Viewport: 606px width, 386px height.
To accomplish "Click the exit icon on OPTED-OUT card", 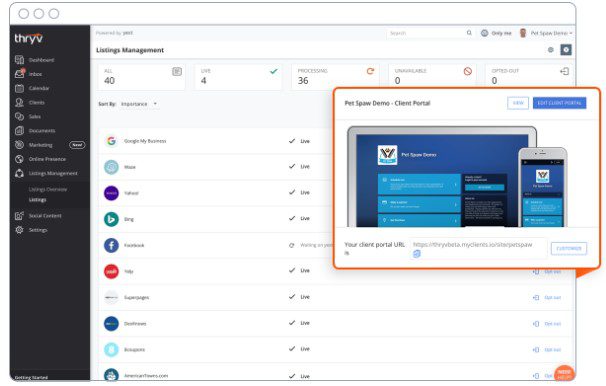I will coord(564,71).
